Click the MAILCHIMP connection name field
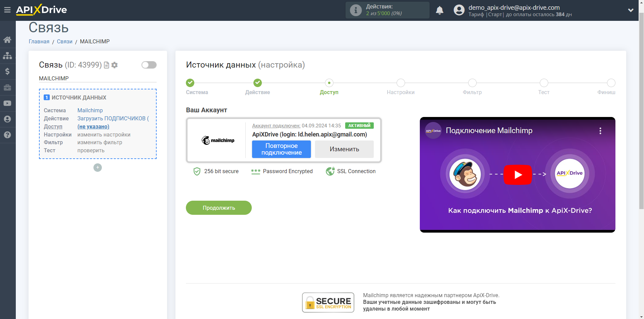 click(98, 78)
